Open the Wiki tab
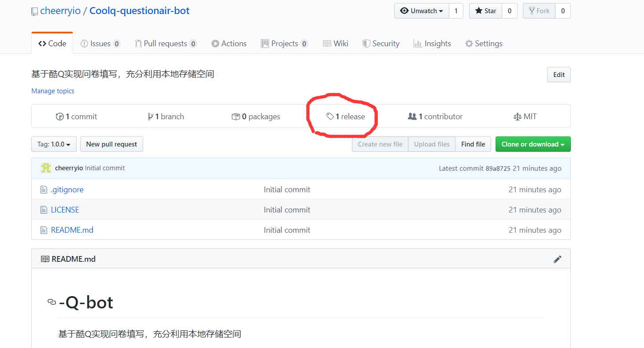This screenshot has width=644, height=348. click(x=336, y=44)
